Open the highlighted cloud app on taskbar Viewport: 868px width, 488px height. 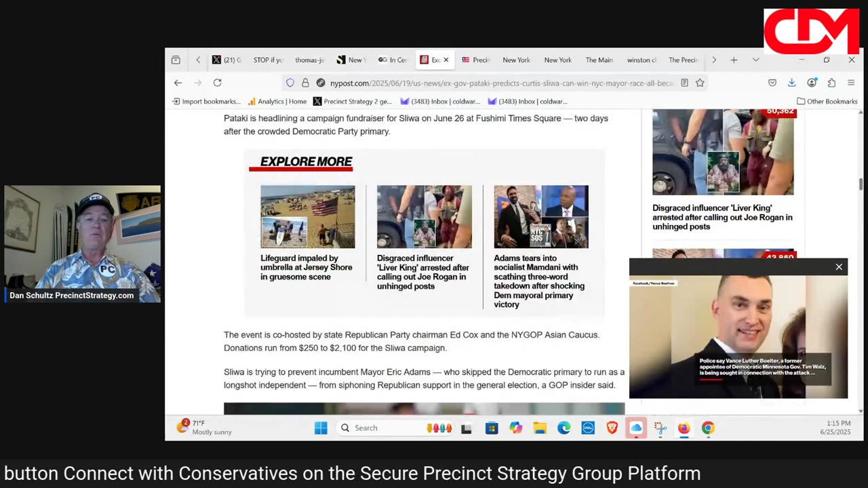point(636,428)
